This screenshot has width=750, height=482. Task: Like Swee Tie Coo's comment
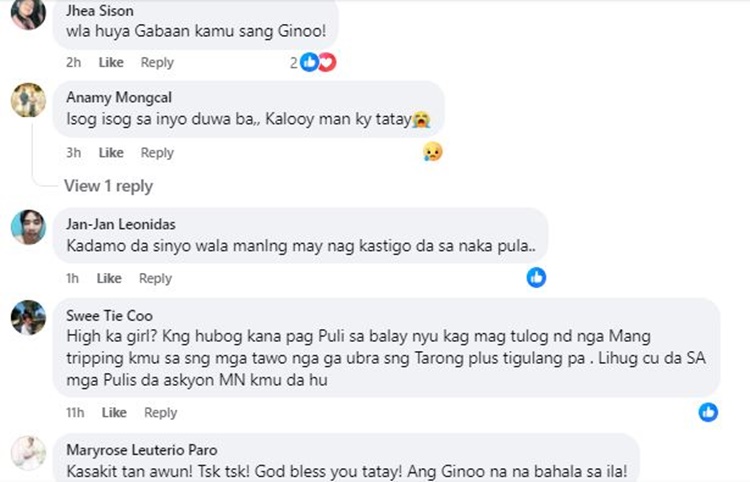click(x=114, y=412)
